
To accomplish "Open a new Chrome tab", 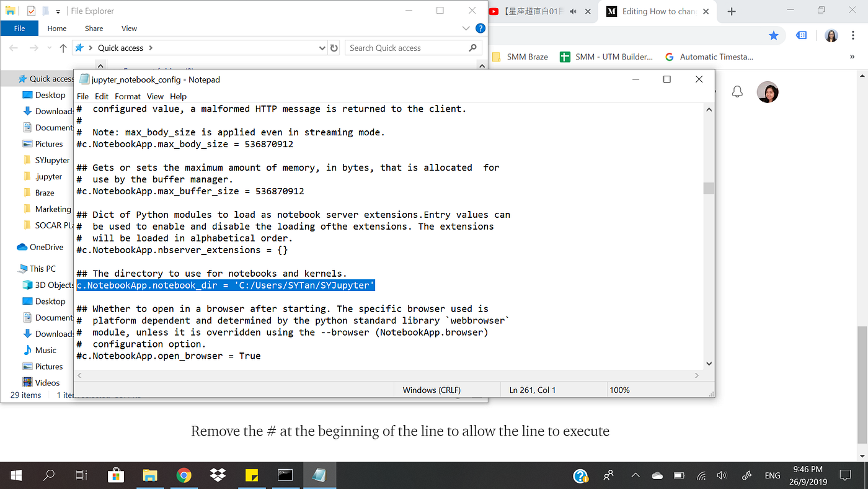I will pyautogui.click(x=732, y=11).
